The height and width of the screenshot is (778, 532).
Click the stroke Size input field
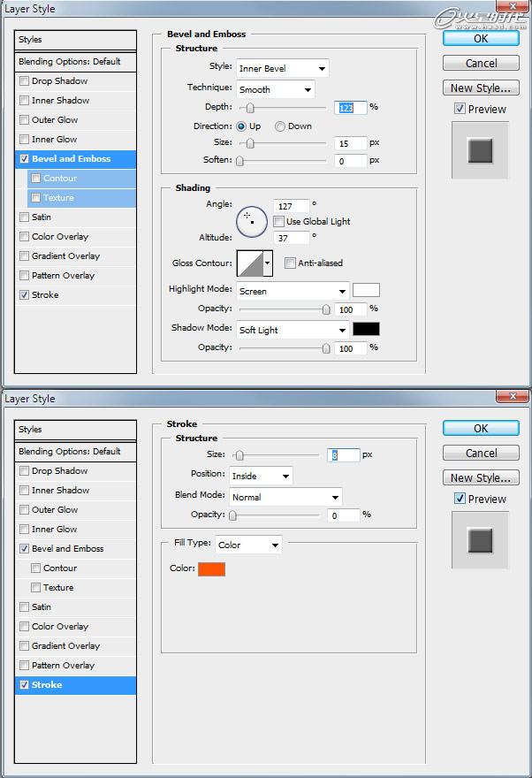point(344,455)
